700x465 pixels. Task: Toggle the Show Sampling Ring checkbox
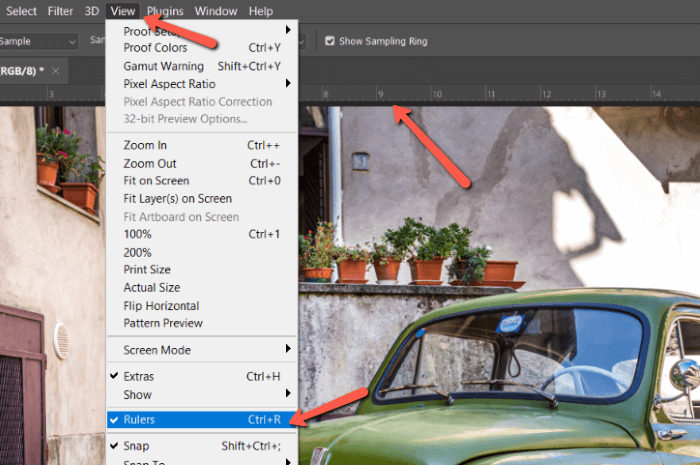pyautogui.click(x=330, y=41)
